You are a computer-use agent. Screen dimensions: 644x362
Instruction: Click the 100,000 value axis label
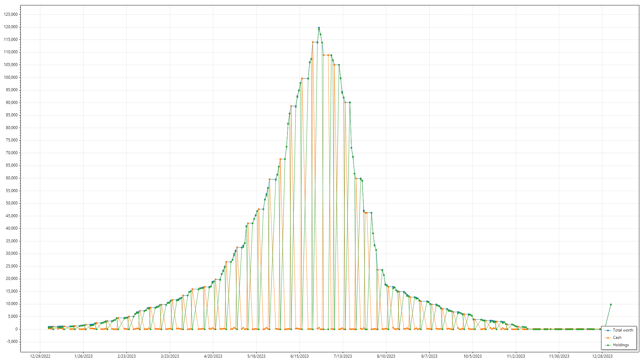click(11, 77)
